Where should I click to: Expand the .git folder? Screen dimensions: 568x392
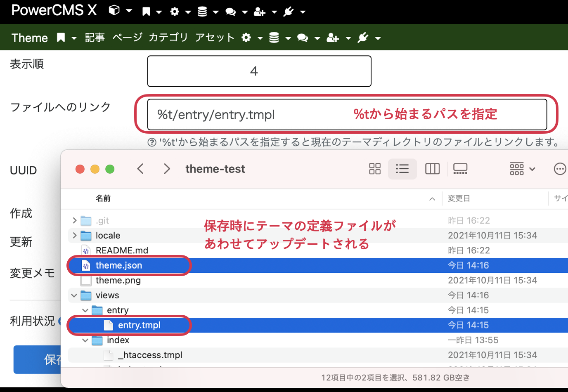tap(75, 220)
